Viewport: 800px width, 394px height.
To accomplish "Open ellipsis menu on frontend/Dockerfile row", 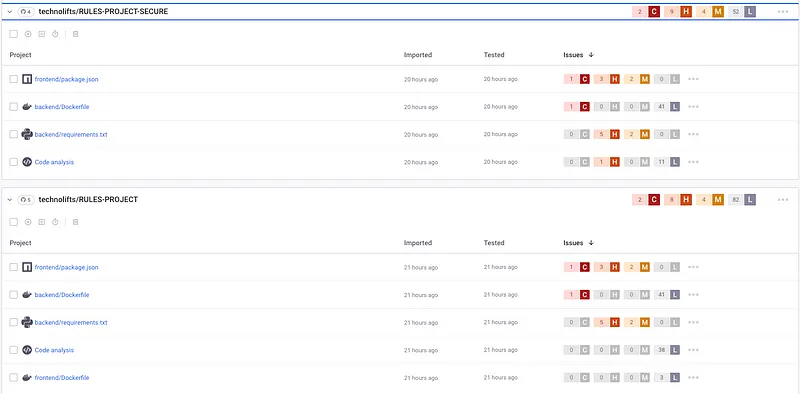I will click(x=693, y=378).
